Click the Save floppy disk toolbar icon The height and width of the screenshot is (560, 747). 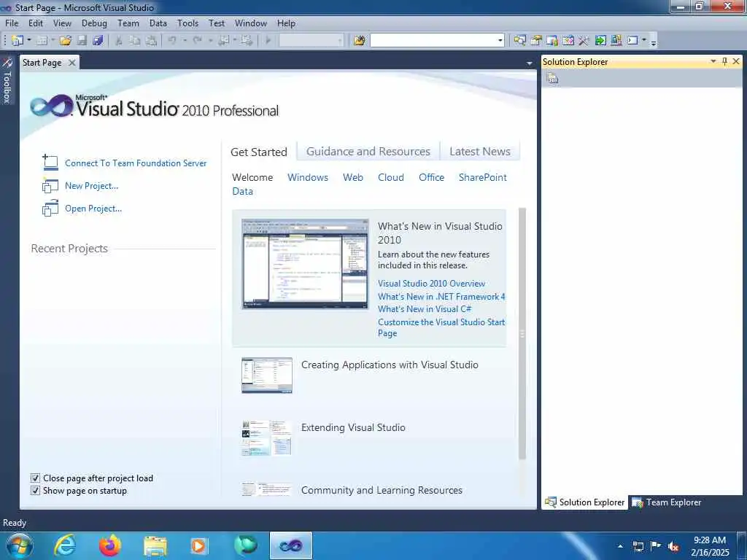click(82, 41)
